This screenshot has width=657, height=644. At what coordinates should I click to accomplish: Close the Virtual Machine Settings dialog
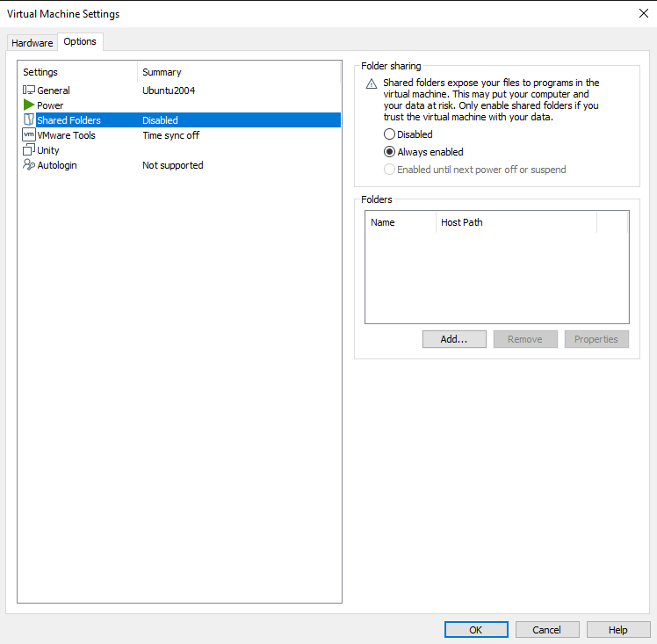click(x=644, y=13)
